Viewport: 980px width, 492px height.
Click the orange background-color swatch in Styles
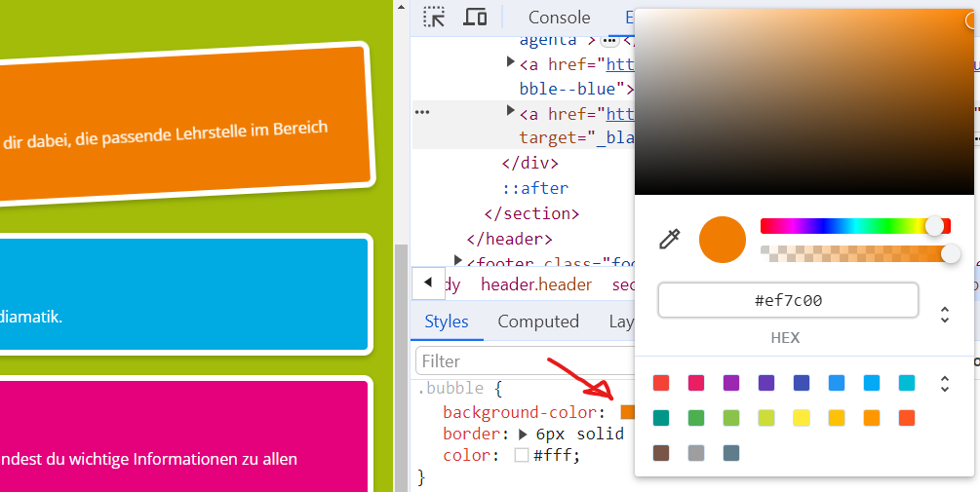(x=627, y=412)
